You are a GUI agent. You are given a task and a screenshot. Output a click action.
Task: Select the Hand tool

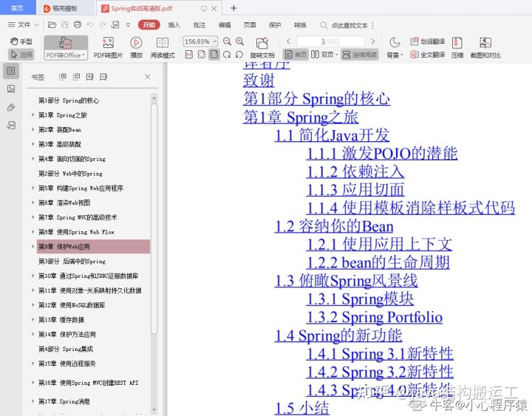coord(21,41)
